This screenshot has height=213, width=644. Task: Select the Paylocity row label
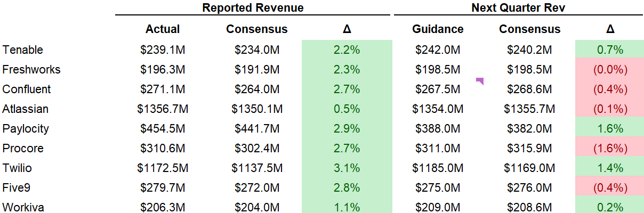[26, 128]
